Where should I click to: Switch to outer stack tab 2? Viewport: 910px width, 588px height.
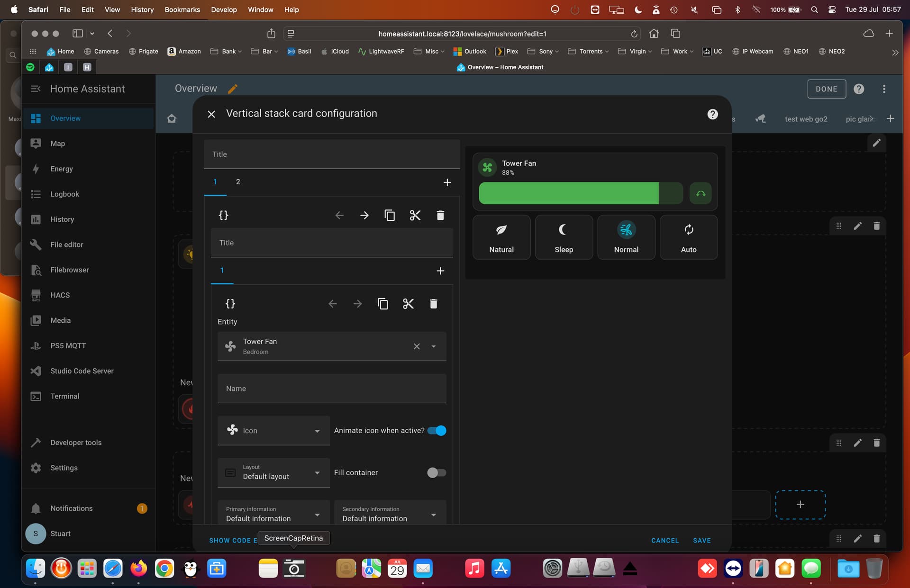(238, 182)
